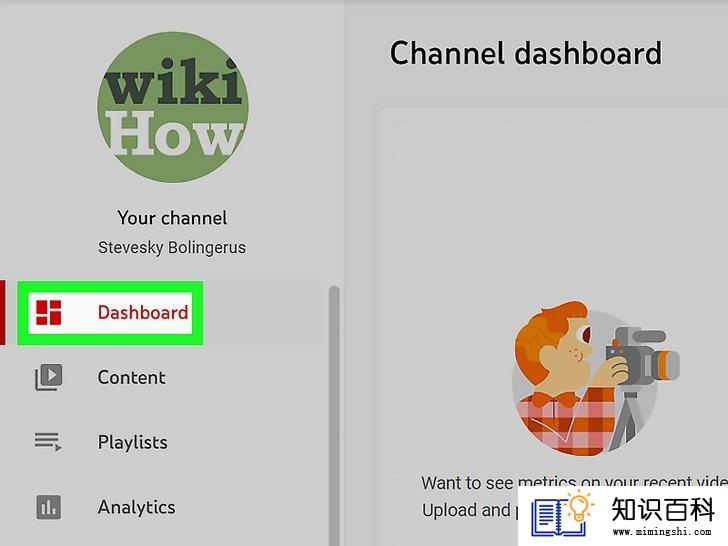This screenshot has width=728, height=546.
Task: Click the Content video stack icon
Action: (49, 377)
